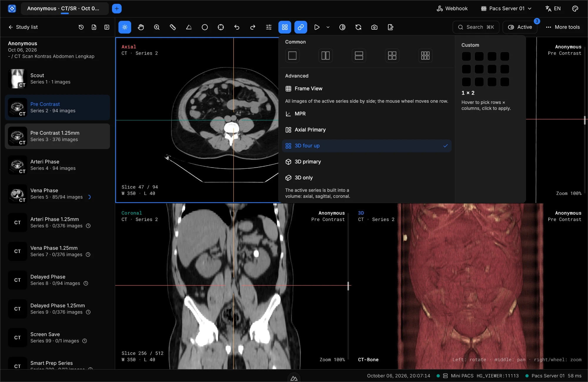Open the theme palette icon
Image resolution: width=588 pixels, height=382 pixels.
(x=575, y=9)
